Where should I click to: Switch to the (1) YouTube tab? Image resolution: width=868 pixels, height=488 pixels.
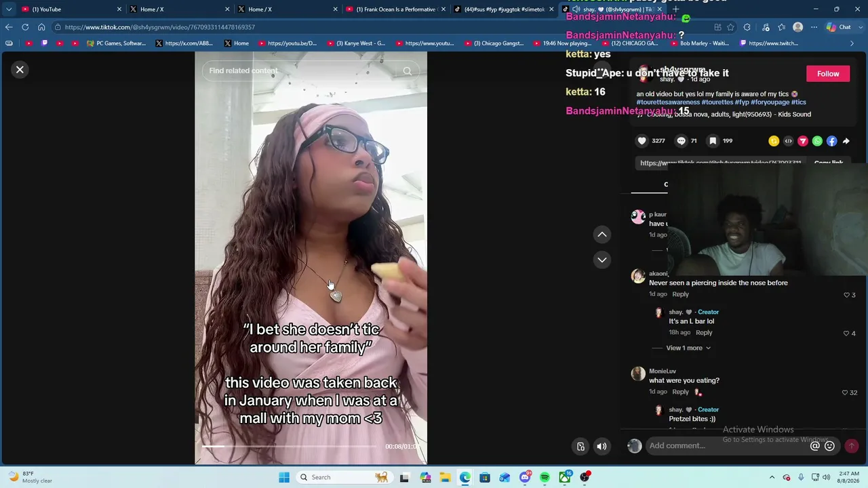click(66, 9)
